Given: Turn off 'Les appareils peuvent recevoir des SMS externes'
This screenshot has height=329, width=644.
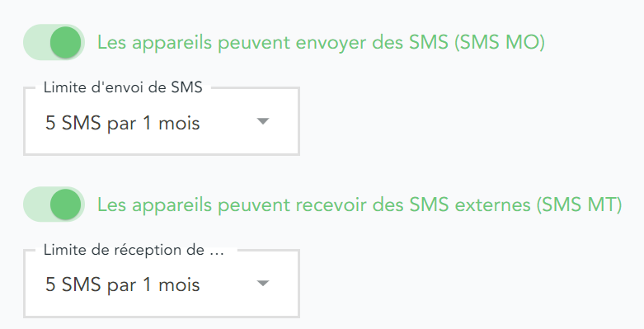Looking at the screenshot, I should tap(54, 204).
